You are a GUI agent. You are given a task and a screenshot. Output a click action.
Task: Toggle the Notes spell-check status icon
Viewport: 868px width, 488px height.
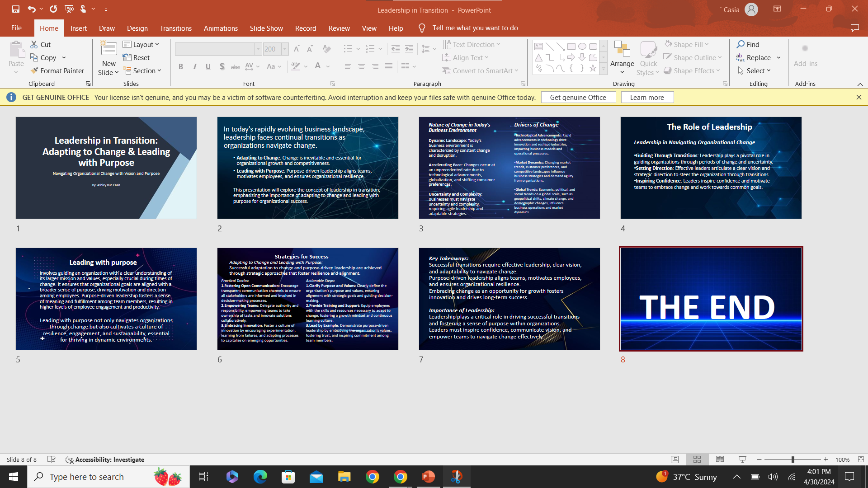[x=52, y=460]
